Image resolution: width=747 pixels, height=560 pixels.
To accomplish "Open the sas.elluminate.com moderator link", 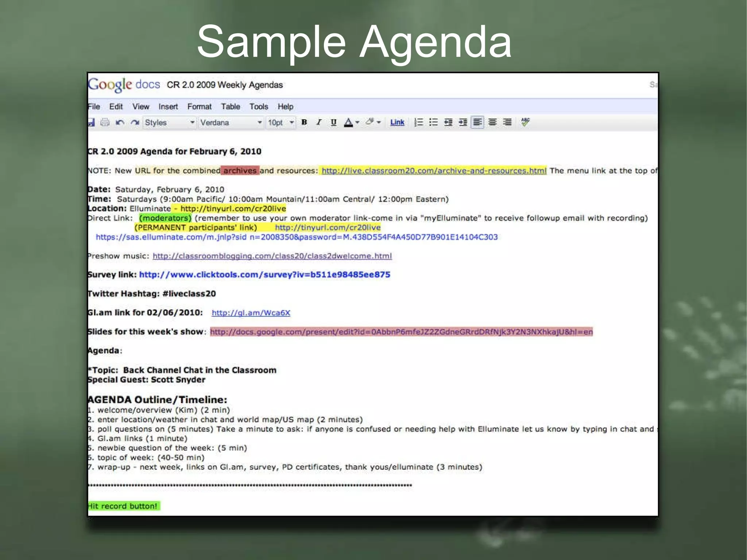I will (x=297, y=237).
